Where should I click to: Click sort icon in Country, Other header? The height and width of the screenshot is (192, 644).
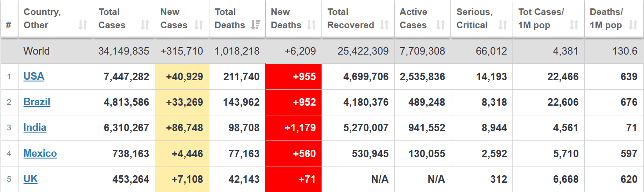pyautogui.click(x=83, y=25)
